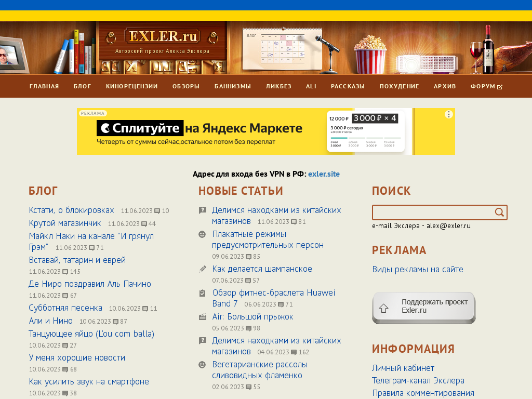Screen dimensions: 532x399
Task: Open the ALI menu item
Action: [x=311, y=87]
